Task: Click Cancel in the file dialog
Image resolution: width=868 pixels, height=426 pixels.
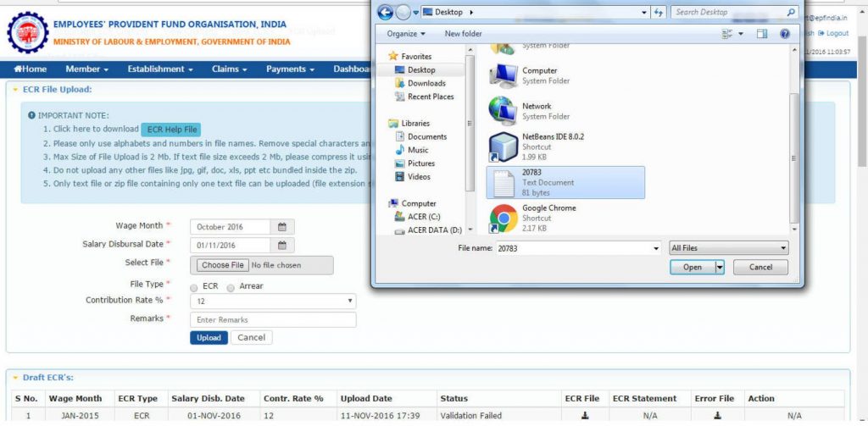Action: click(x=760, y=268)
